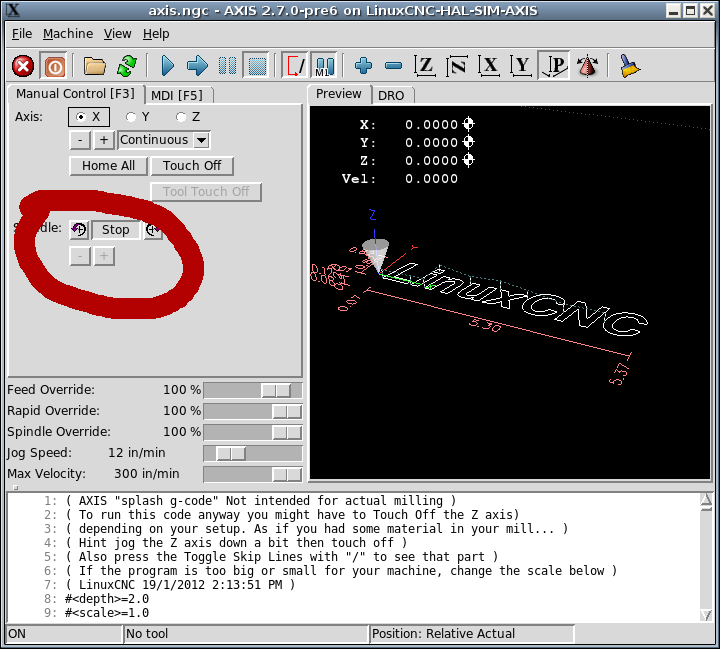Select the X axis radio button
This screenshot has height=649, width=720.
point(81,117)
